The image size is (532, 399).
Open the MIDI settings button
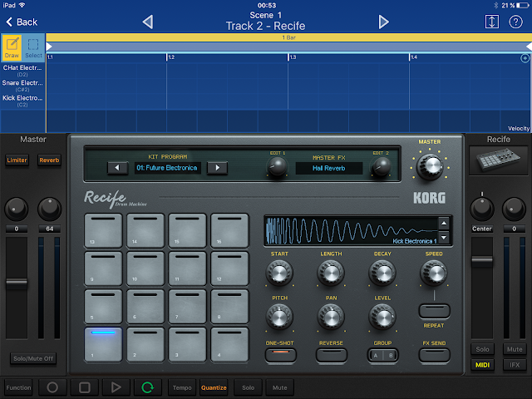[x=482, y=365]
